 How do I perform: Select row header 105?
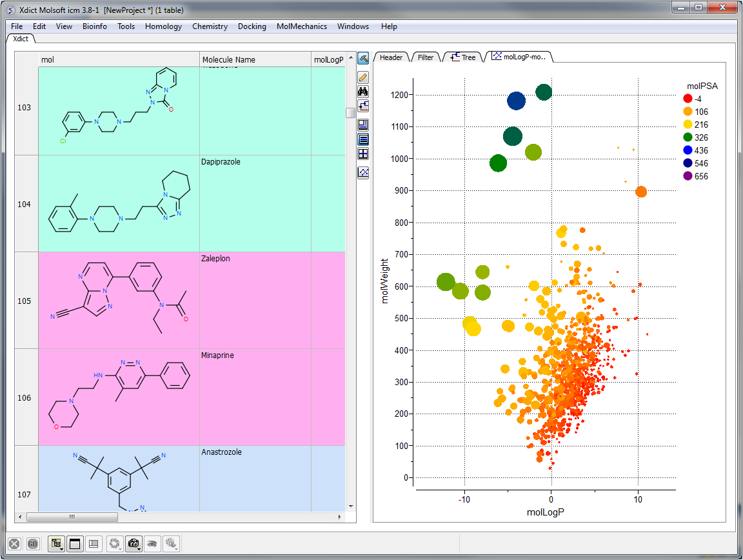click(25, 301)
